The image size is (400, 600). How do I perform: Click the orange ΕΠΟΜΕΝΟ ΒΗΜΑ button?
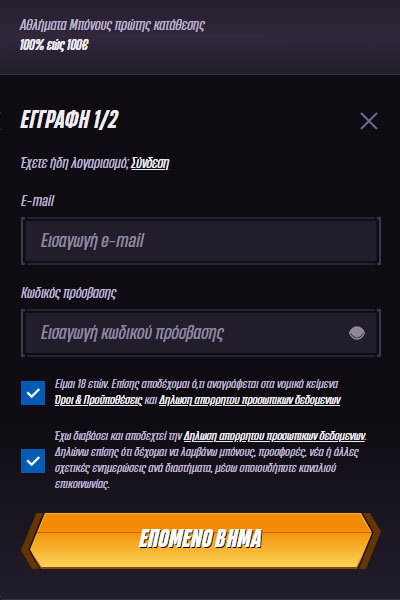click(201, 540)
